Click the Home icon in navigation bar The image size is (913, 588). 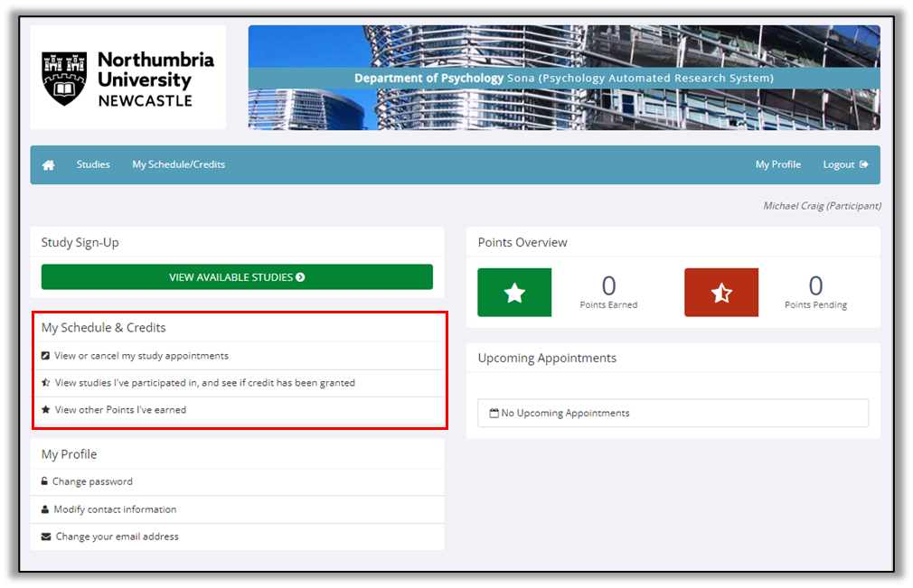[x=49, y=165]
